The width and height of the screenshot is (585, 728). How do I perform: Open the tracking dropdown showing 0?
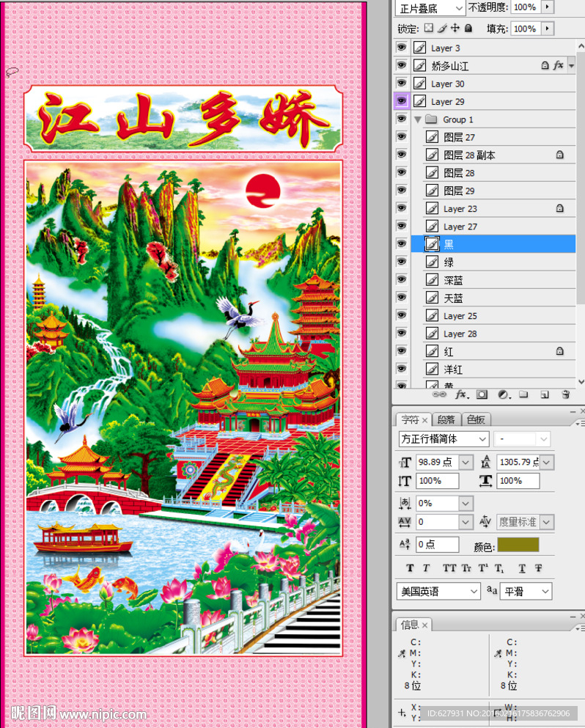pyautogui.click(x=466, y=522)
